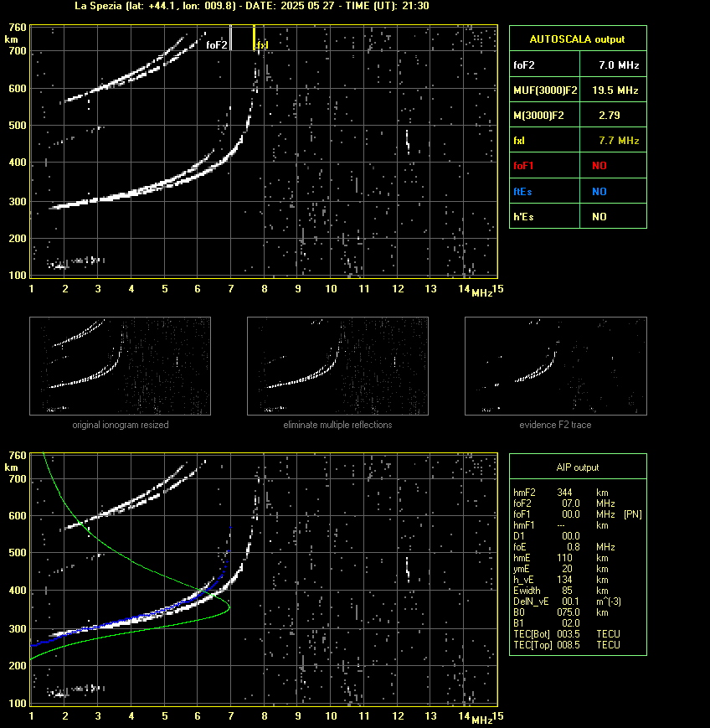Click the MUF(3000)F2 row label
The image size is (710, 728).
tap(545, 90)
